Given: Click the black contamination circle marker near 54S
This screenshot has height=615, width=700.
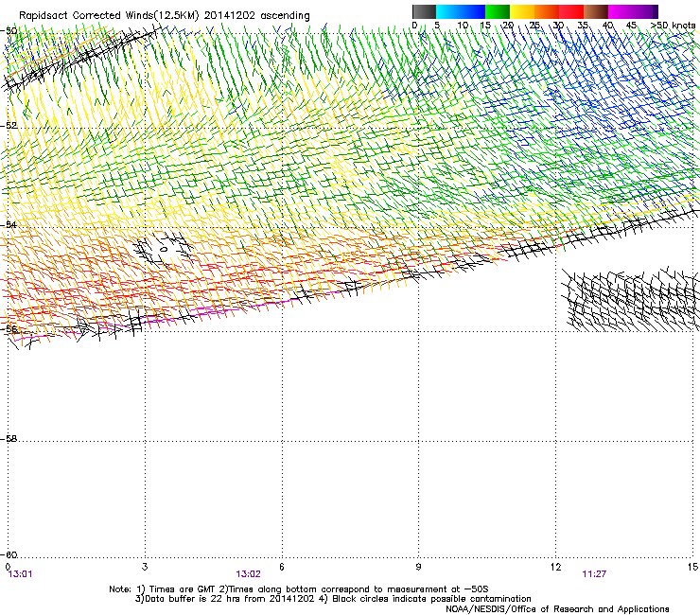Looking at the screenshot, I should tap(164, 249).
